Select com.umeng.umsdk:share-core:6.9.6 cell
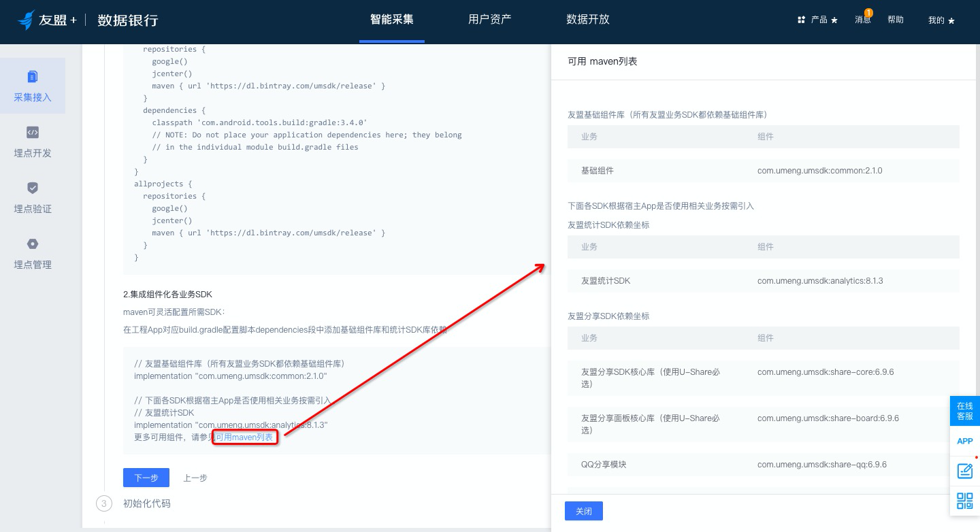Screen dimensions: 980x532 pyautogui.click(x=826, y=372)
